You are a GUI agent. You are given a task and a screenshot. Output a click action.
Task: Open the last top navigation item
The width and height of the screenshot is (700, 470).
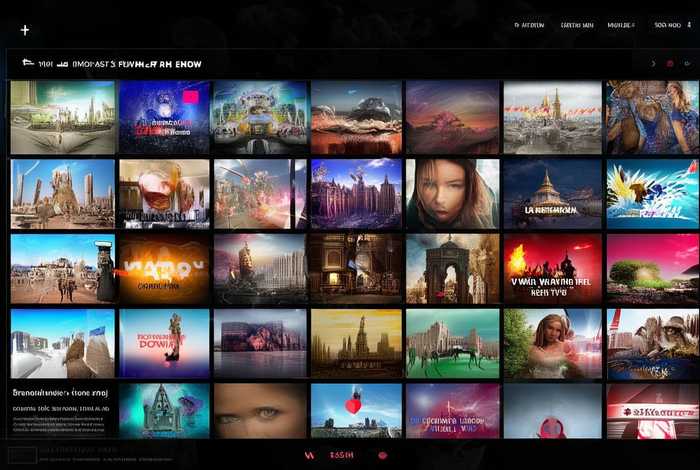coord(667,25)
